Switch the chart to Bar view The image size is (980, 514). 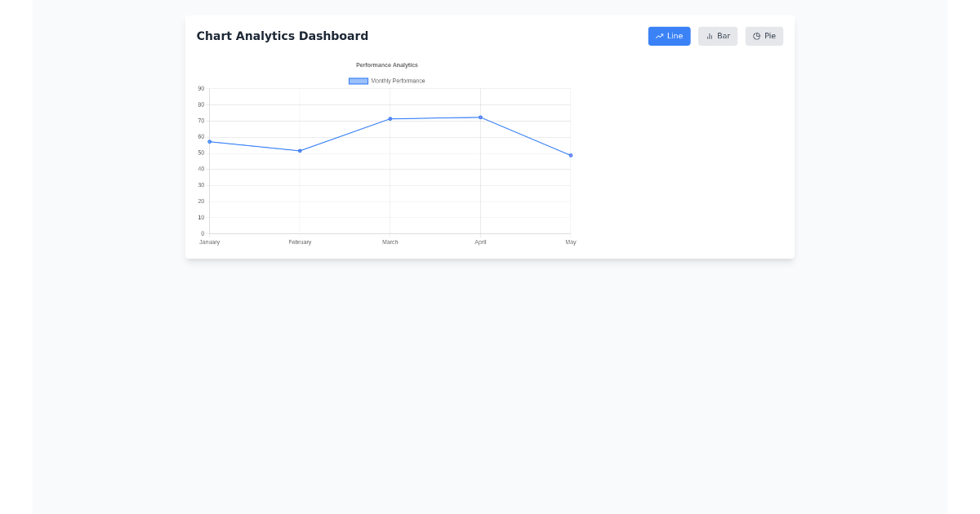tap(717, 36)
